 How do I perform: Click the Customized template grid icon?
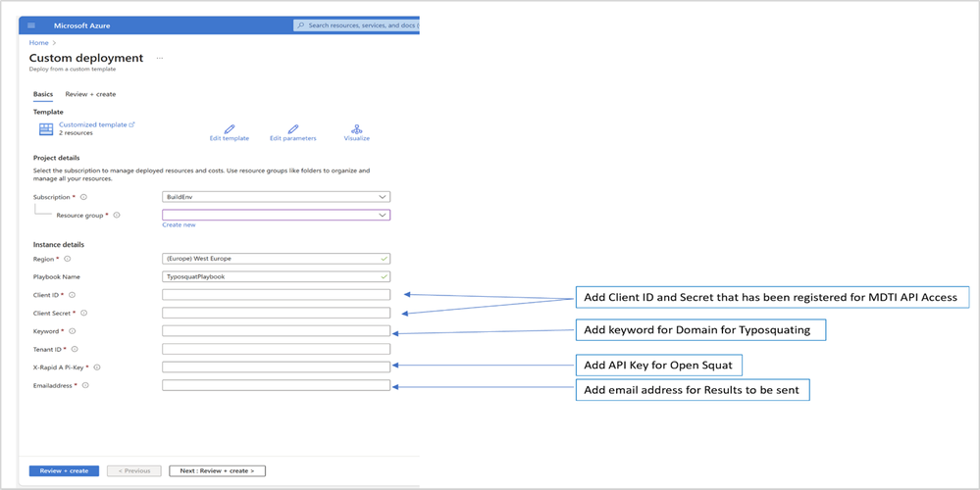[x=46, y=129]
